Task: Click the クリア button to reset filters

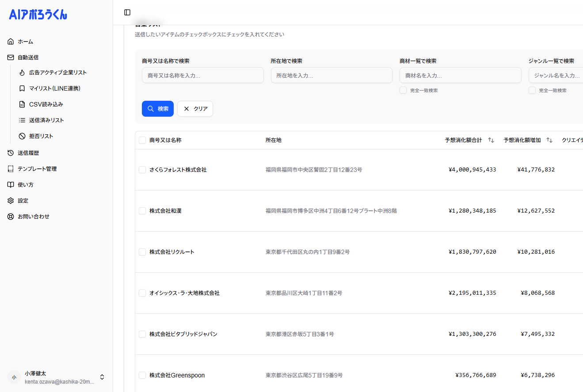Action: [195, 108]
